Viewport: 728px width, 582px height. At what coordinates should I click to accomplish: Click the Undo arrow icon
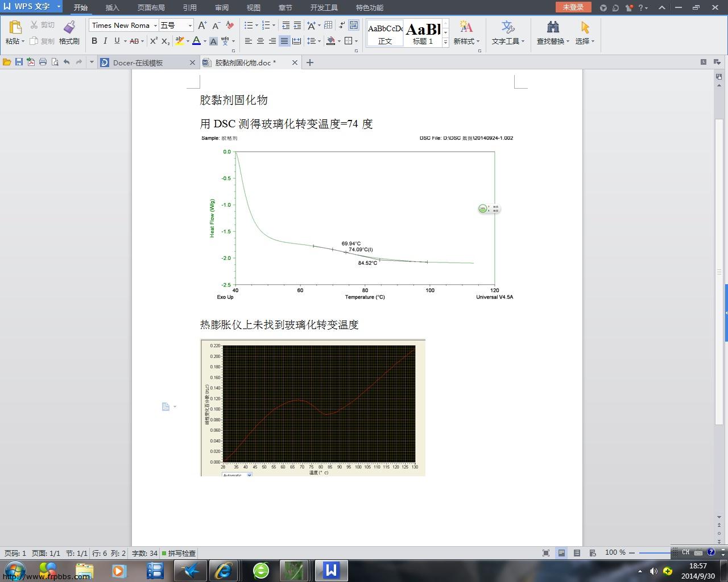[67, 63]
